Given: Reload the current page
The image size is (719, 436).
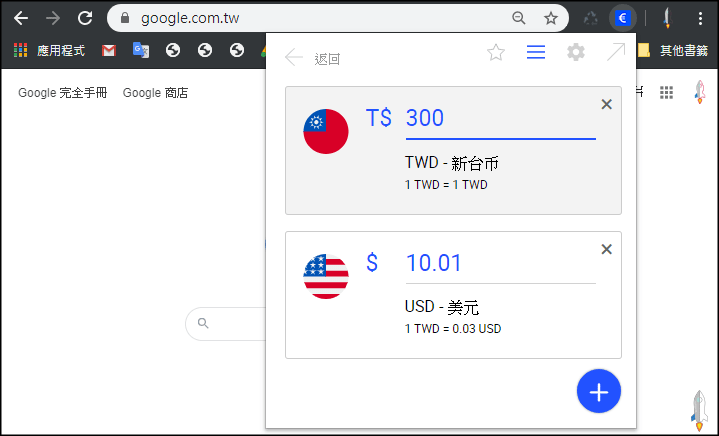Looking at the screenshot, I should click(x=85, y=18).
